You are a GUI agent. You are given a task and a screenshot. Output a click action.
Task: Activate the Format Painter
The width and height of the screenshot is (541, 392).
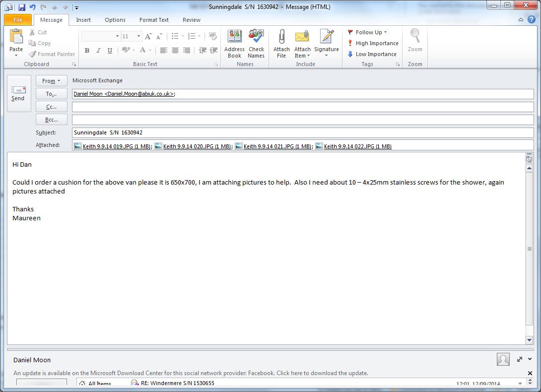52,54
